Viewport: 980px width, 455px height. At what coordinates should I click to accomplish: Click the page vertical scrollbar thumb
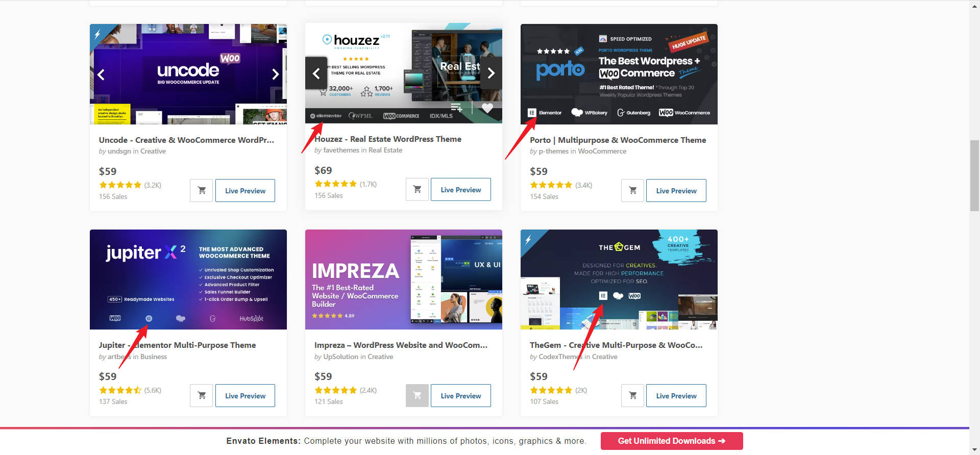point(974,175)
